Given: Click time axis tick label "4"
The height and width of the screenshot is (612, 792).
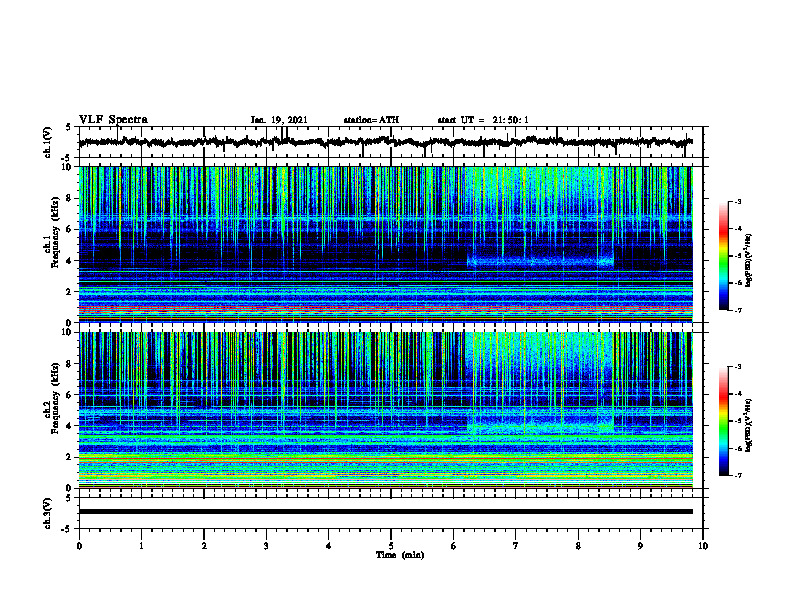Looking at the screenshot, I should 329,546.
